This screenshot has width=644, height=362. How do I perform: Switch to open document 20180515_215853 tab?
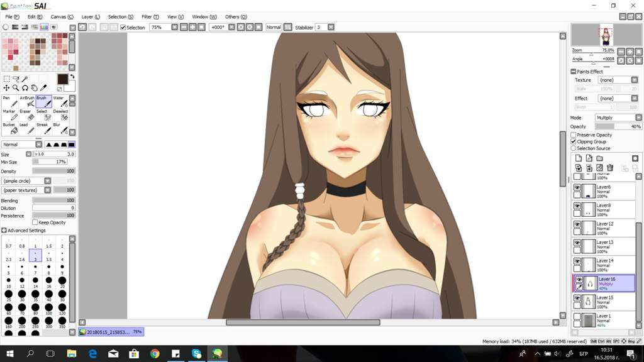[x=111, y=332]
